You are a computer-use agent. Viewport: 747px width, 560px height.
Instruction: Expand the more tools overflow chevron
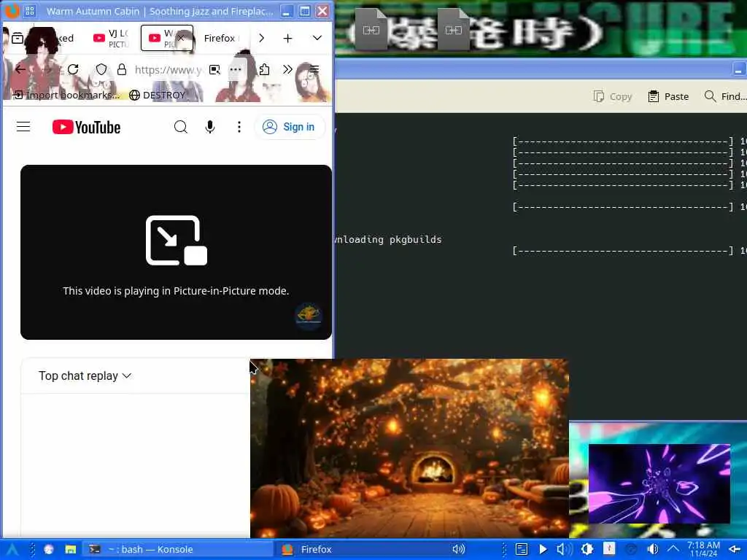pyautogui.click(x=287, y=69)
